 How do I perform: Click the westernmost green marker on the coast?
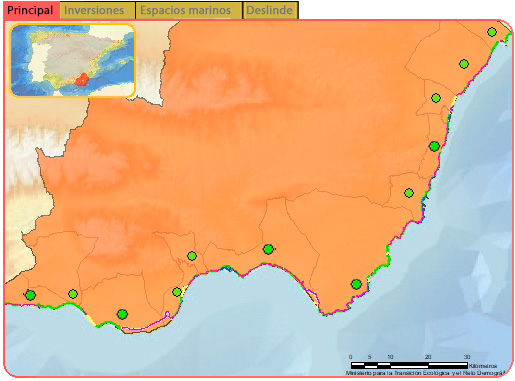click(30, 295)
